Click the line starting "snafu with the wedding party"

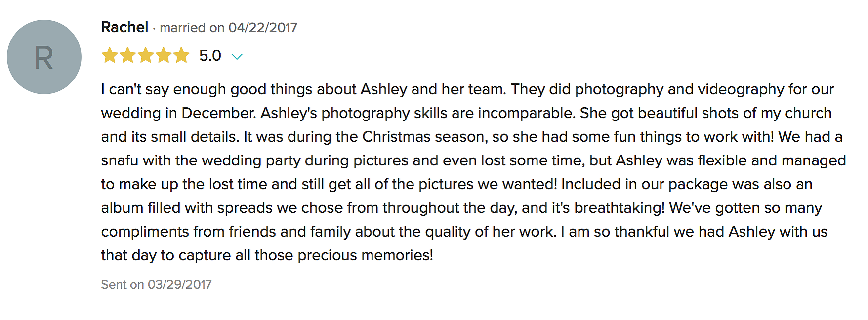[x=473, y=161]
